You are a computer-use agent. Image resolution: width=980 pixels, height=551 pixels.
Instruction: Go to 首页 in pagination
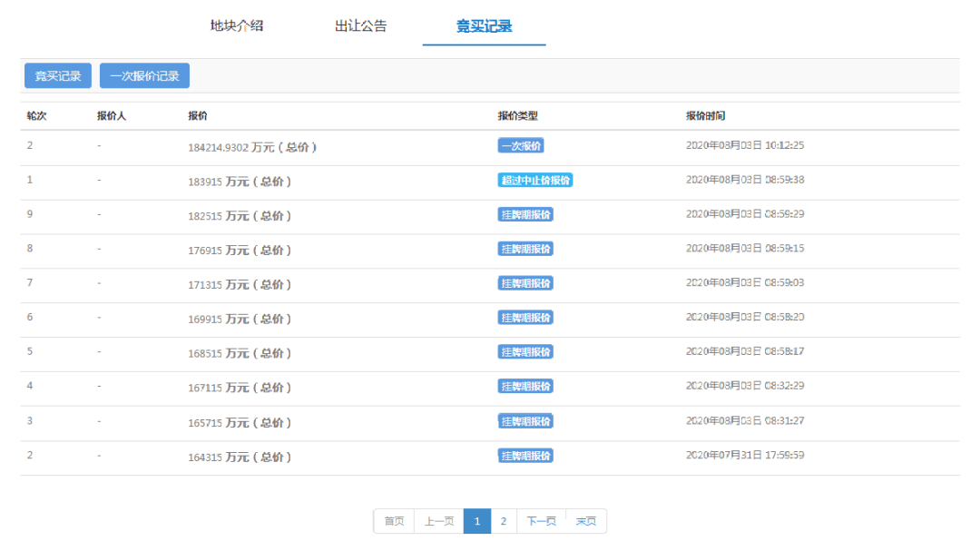point(394,521)
